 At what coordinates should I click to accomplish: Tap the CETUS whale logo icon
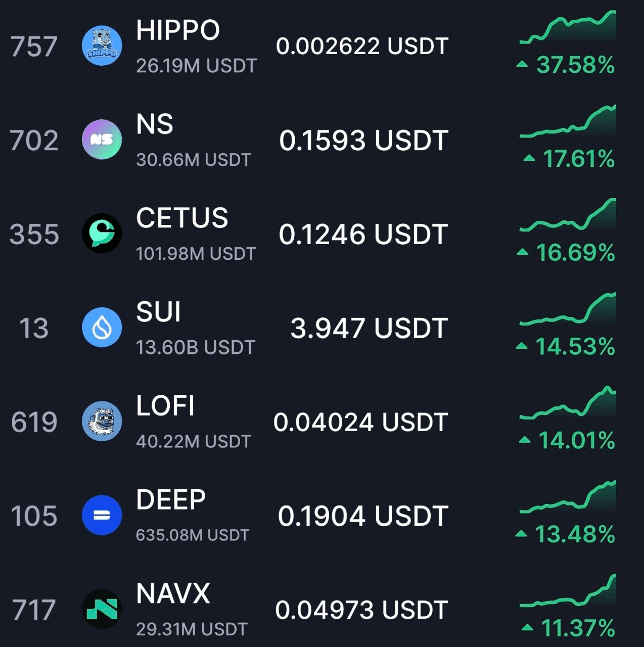click(x=102, y=234)
